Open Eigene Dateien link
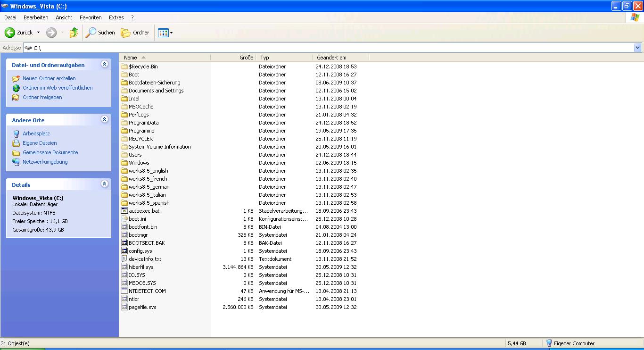Viewport: 644px width, 350px height. [x=40, y=143]
